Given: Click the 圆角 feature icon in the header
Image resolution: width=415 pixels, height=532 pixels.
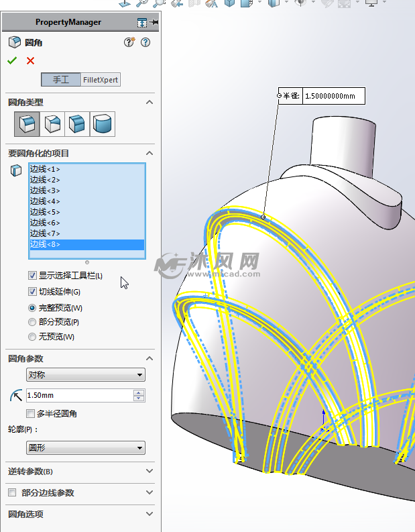Looking at the screenshot, I should [x=15, y=42].
